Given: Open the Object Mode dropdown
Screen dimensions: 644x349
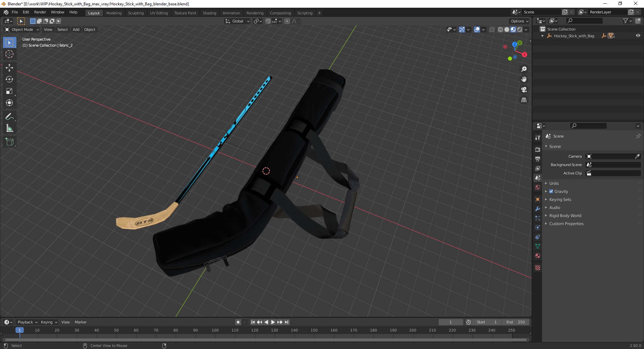Looking at the screenshot, I should (22, 30).
